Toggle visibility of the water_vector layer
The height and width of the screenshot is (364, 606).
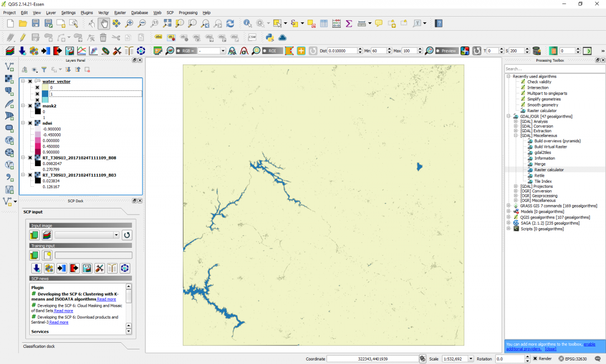click(x=30, y=81)
